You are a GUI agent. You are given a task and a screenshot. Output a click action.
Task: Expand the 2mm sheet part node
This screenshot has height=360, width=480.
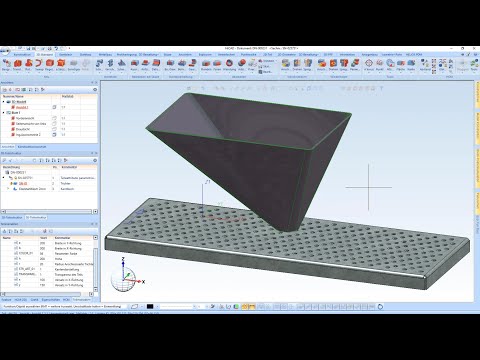(x=8, y=189)
